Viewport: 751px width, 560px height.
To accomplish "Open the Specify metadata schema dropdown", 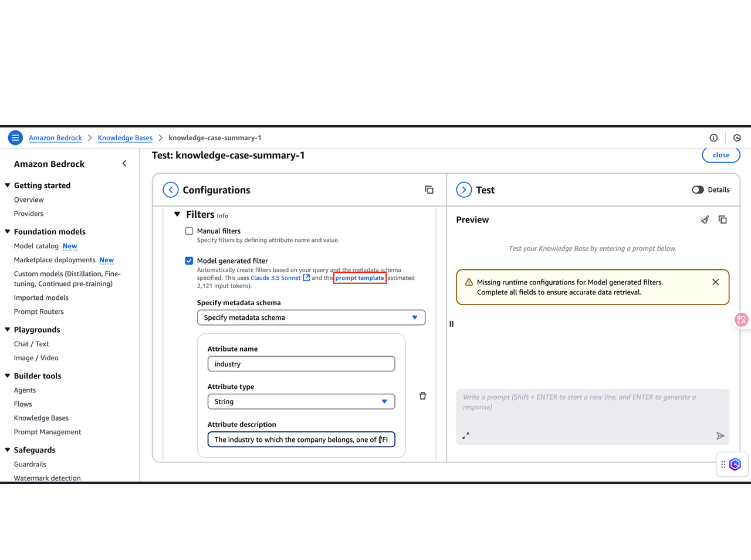I will (x=311, y=318).
